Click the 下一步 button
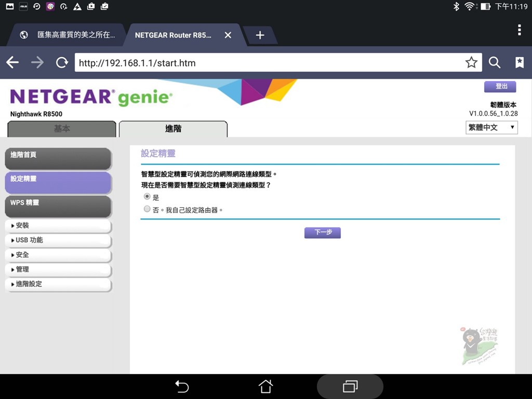Viewport: 532px width, 399px height. tap(322, 232)
